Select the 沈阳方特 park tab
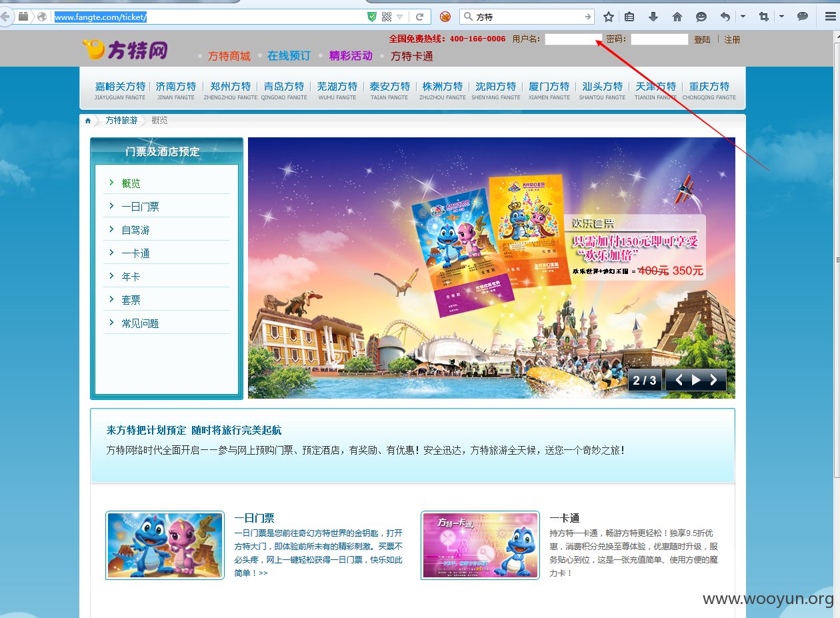Screen dimensions: 840x618 (496, 90)
